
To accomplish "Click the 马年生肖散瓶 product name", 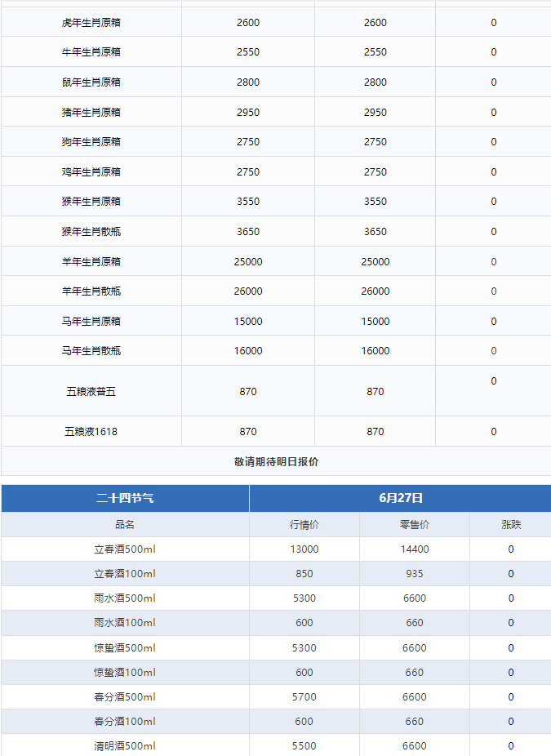I will [91, 351].
